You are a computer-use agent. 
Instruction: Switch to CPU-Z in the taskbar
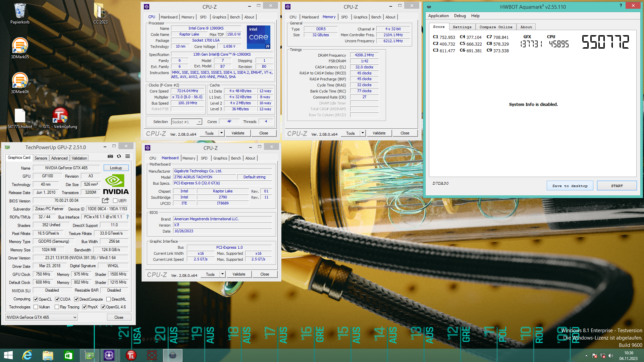[x=109, y=355]
